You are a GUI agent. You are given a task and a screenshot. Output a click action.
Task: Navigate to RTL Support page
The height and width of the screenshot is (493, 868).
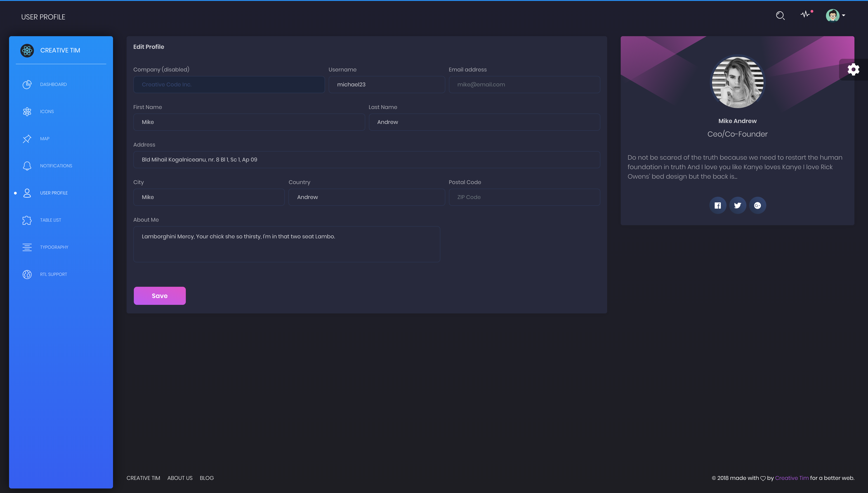pyautogui.click(x=54, y=274)
